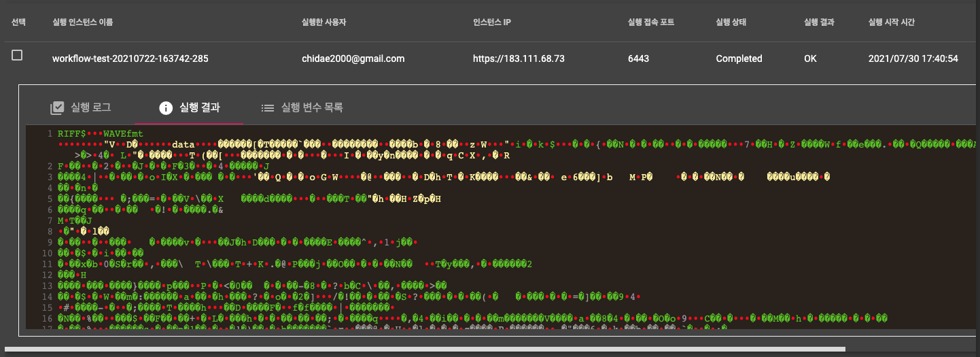The height and width of the screenshot is (357, 980).
Task: Click the 실행 로그 checklist icon
Action: tap(58, 107)
